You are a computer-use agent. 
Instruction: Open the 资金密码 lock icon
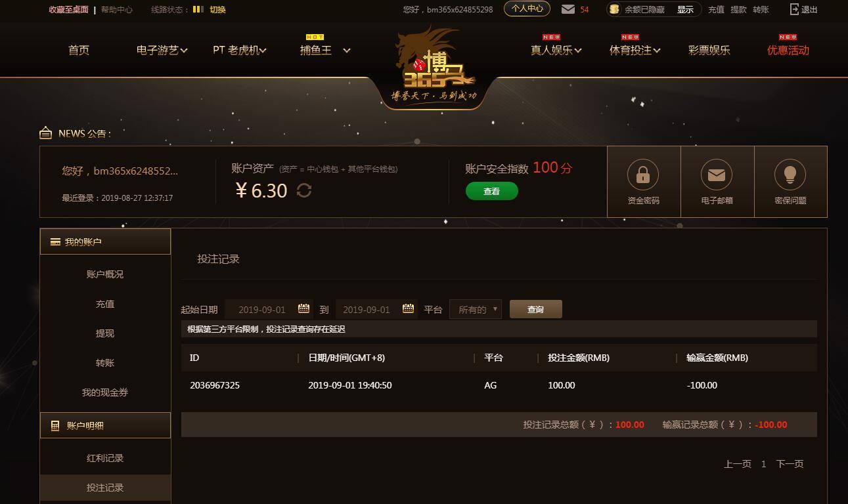[643, 175]
